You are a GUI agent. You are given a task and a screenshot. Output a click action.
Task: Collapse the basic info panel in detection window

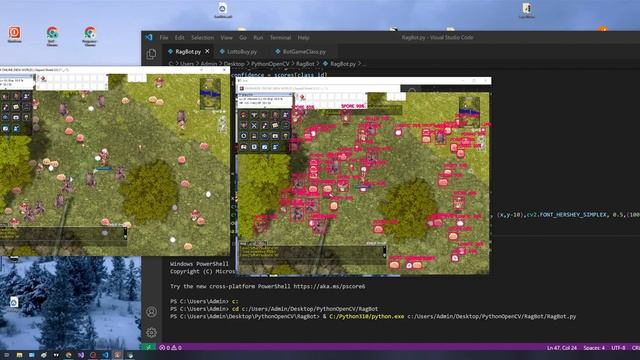coord(290,95)
